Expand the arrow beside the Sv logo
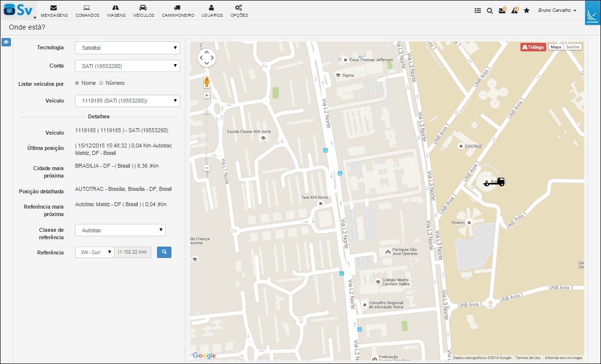The image size is (601, 364). pos(35,17)
